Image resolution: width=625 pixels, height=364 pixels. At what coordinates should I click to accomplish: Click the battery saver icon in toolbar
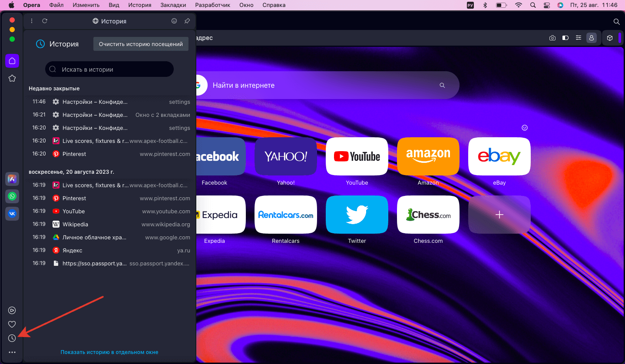point(565,38)
